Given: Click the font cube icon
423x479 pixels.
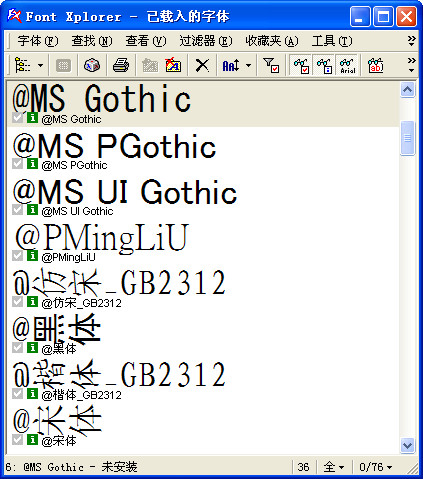Looking at the screenshot, I should [92, 65].
